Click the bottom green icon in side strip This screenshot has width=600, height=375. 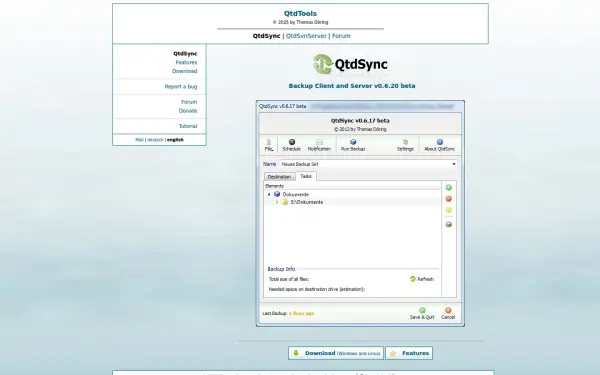448,224
